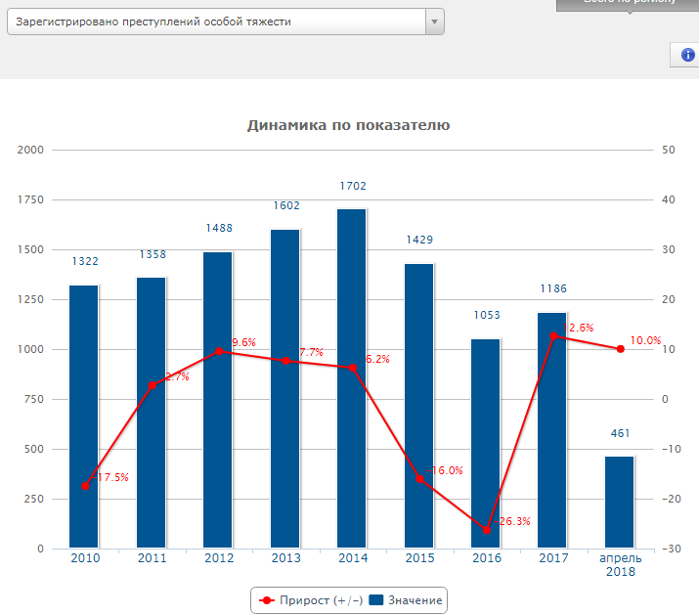
Task: Toggle the Прирост (+/−) series in legend
Action: pos(313,599)
